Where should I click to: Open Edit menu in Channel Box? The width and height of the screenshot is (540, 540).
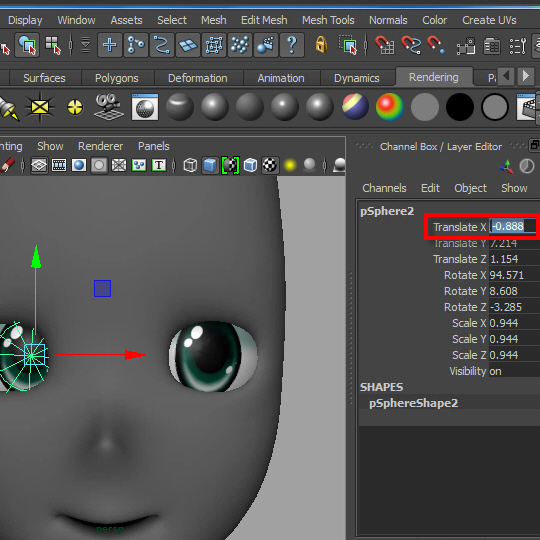click(x=430, y=188)
